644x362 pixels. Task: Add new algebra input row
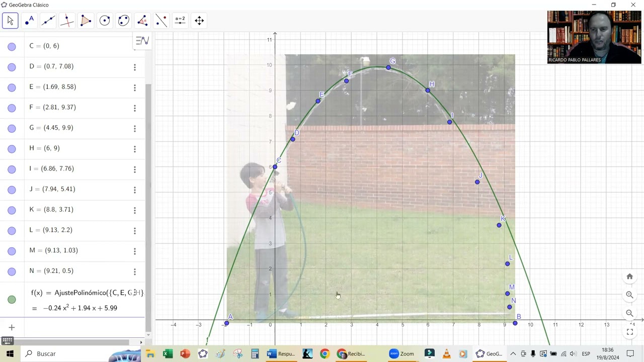pos(12,327)
